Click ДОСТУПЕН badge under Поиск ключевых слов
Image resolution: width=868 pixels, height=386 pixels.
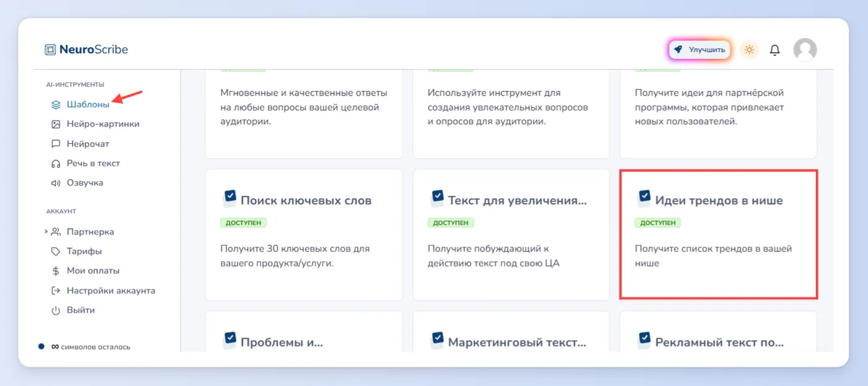tap(244, 223)
